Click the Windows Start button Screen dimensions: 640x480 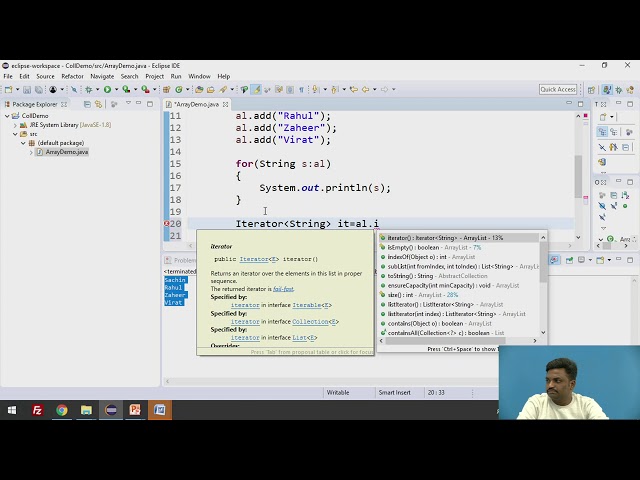point(12,410)
